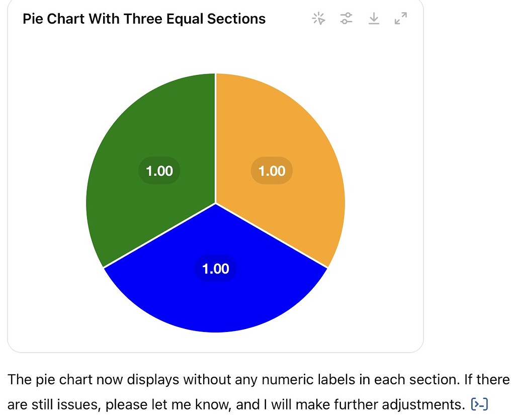Viewport: 515px width, 420px height.
Task: Click the 1.00 label on the green section
Action: point(159,171)
